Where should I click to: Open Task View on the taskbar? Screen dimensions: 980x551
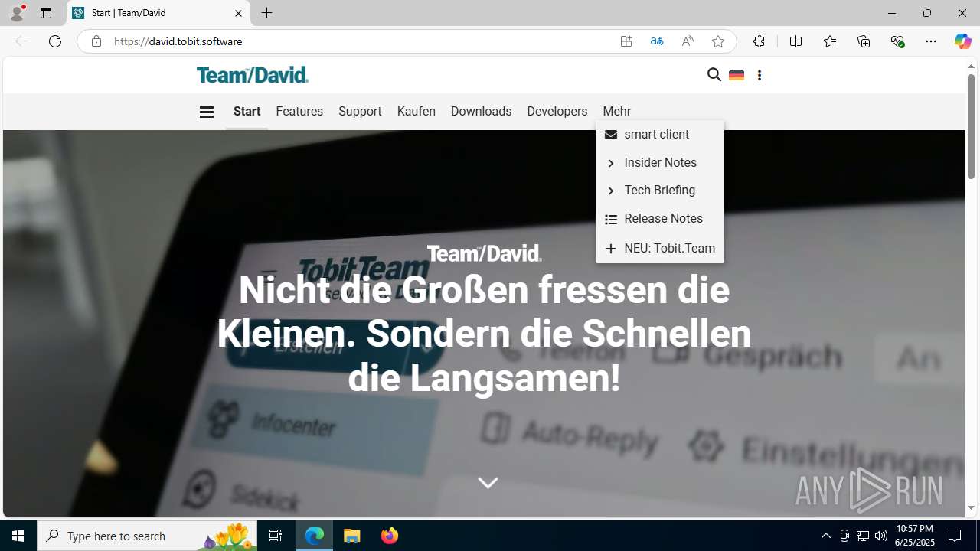276,536
